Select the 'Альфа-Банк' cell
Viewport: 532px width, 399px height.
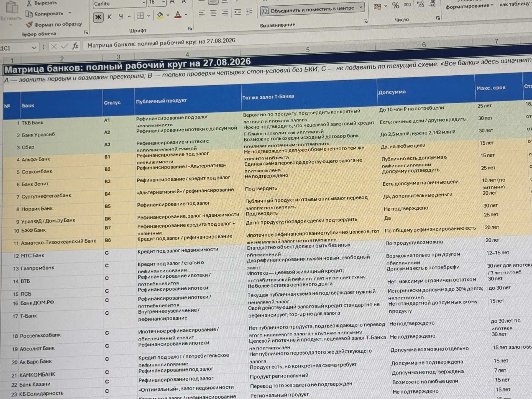coord(62,159)
